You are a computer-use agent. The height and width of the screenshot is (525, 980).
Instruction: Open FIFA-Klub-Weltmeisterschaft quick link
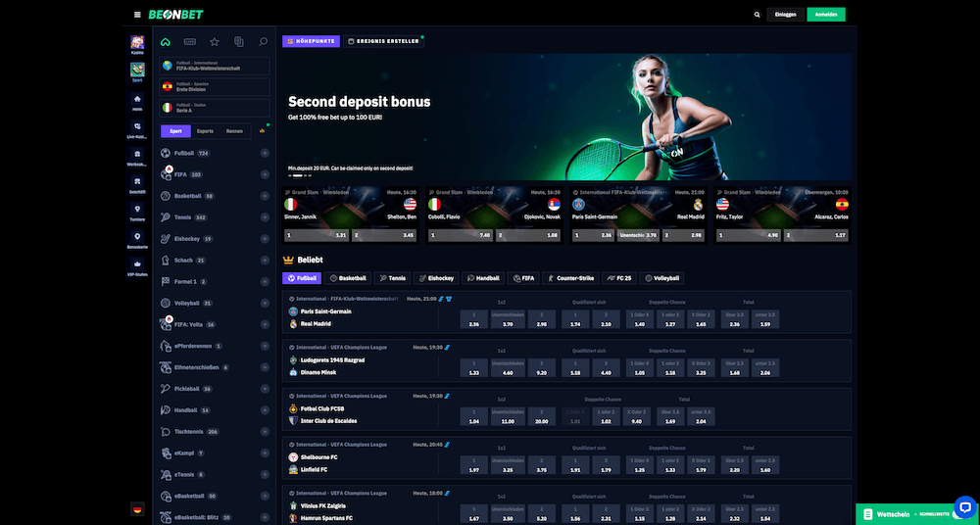pos(215,66)
